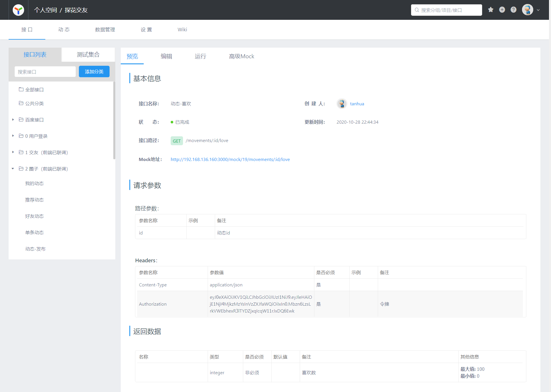The image size is (551, 392).
Task: Switch to 编辑 tab
Action: point(166,56)
